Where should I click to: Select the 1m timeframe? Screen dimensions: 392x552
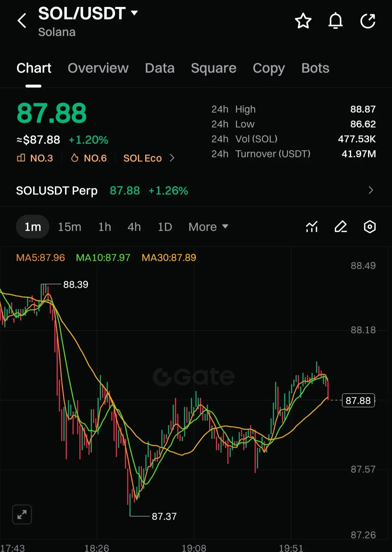33,227
